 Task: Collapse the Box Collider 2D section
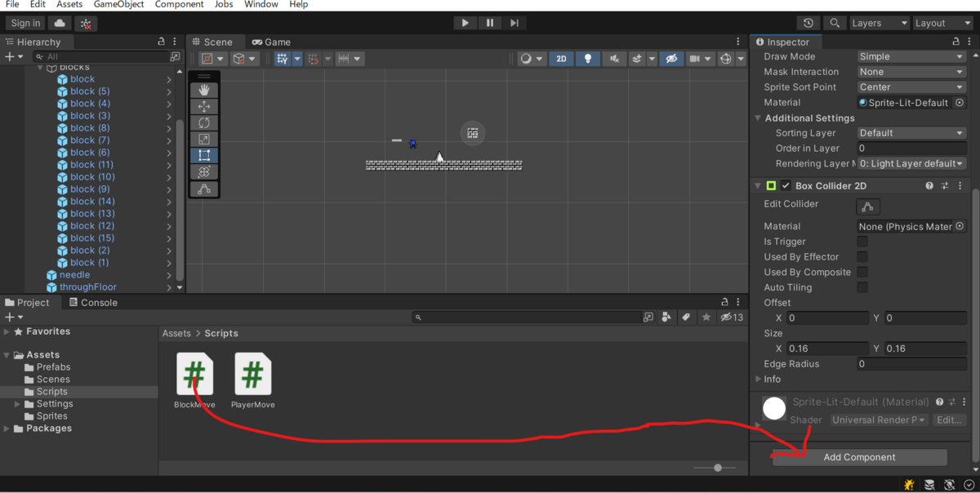(758, 185)
